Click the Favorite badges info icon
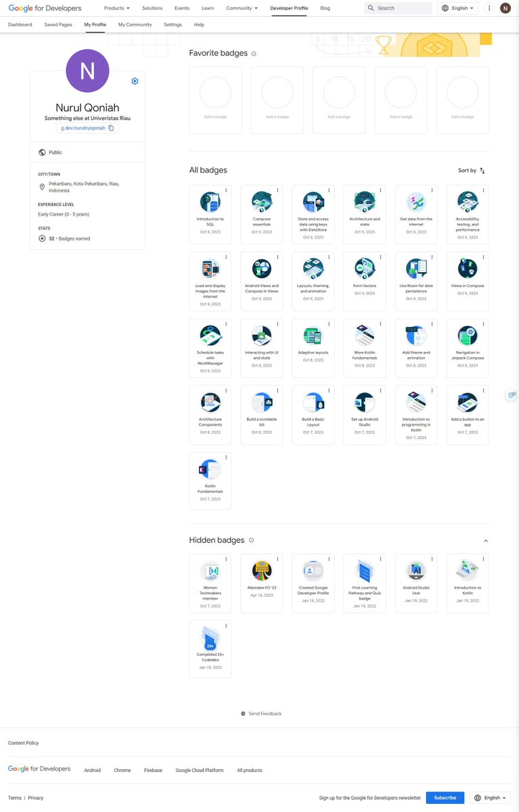519x812 pixels. coord(254,53)
